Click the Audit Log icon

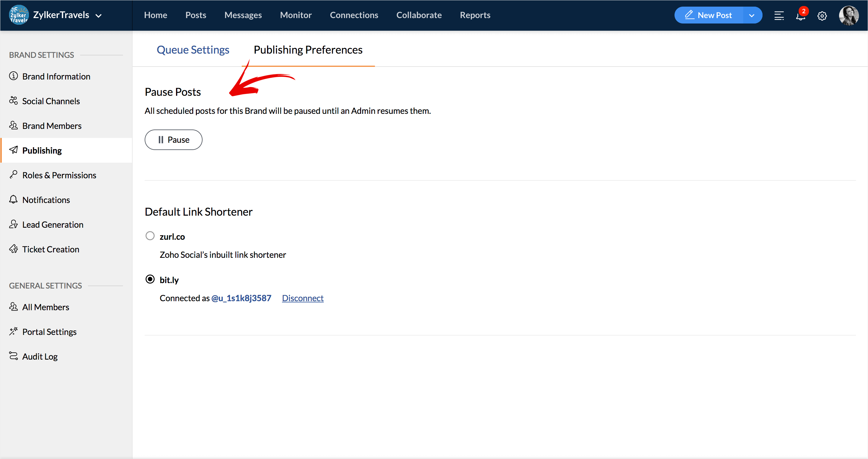[x=14, y=356]
